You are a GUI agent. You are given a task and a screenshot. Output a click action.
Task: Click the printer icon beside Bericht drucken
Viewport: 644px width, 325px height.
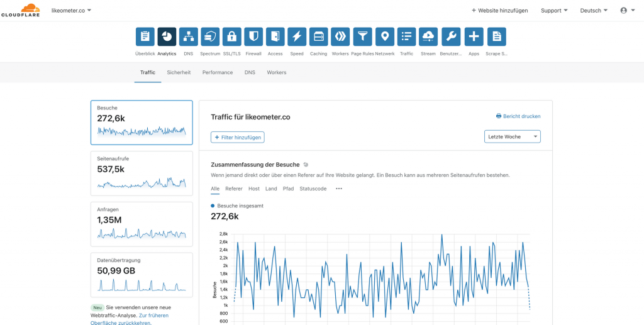499,116
